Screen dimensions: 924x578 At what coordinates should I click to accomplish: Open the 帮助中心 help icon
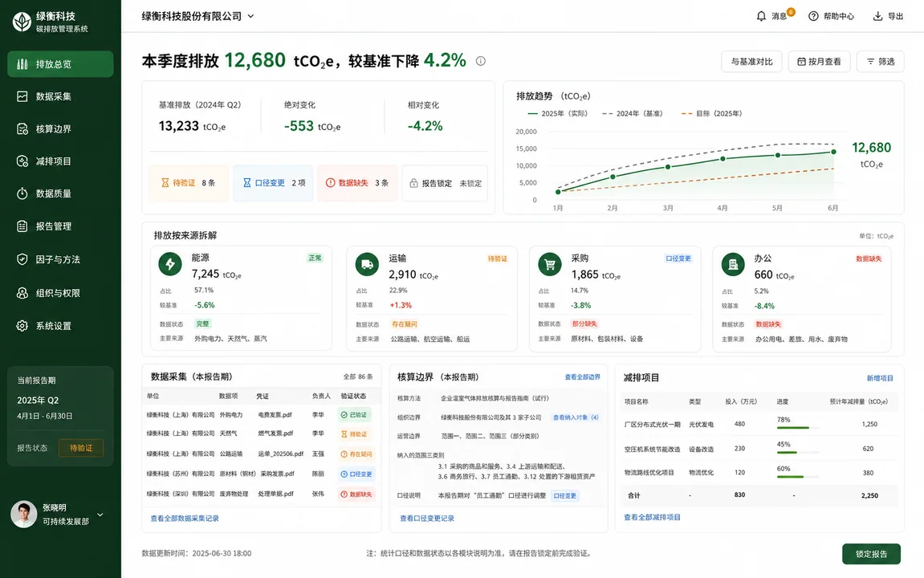pyautogui.click(x=813, y=17)
